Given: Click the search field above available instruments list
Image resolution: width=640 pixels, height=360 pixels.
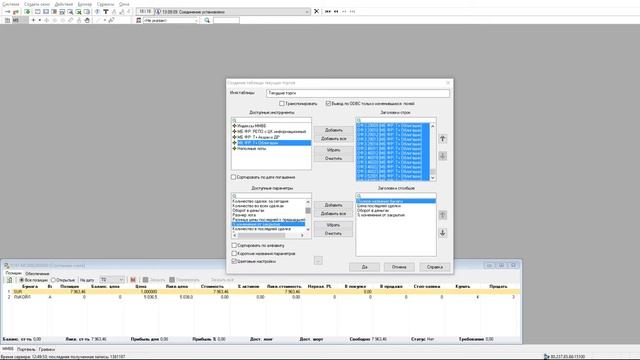Looking at the screenshot, I should (271, 120).
